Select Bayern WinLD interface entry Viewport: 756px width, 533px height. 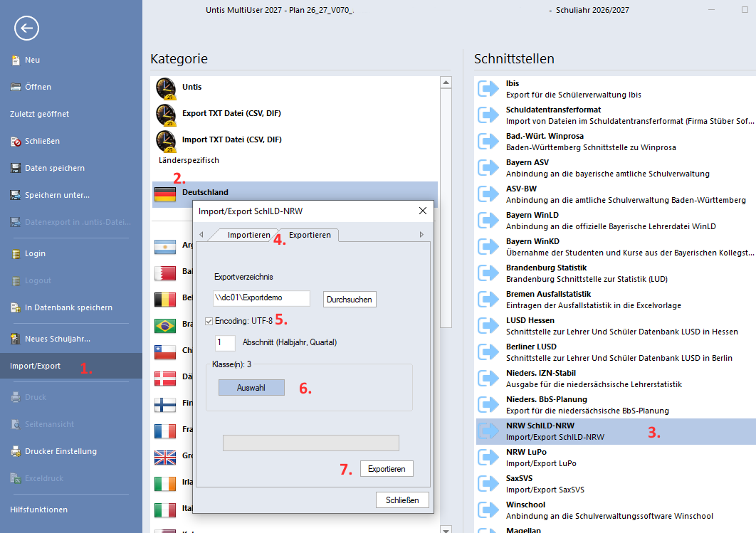point(616,221)
